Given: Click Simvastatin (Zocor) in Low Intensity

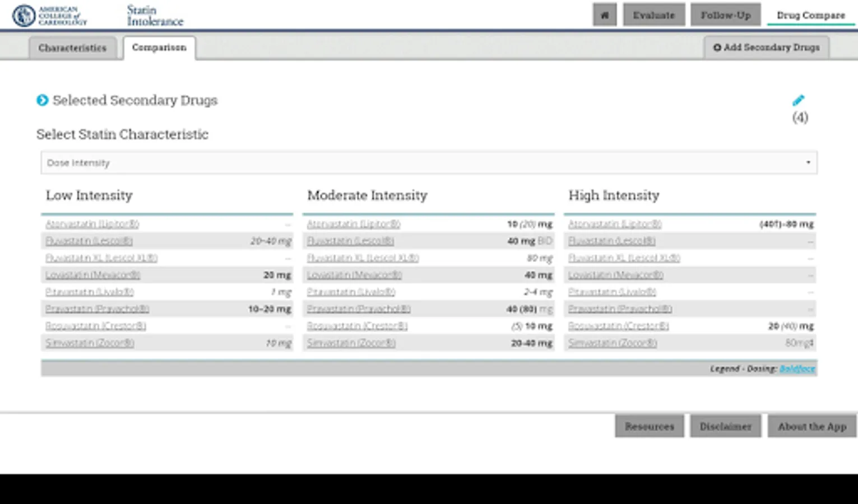Looking at the screenshot, I should coord(90,343).
